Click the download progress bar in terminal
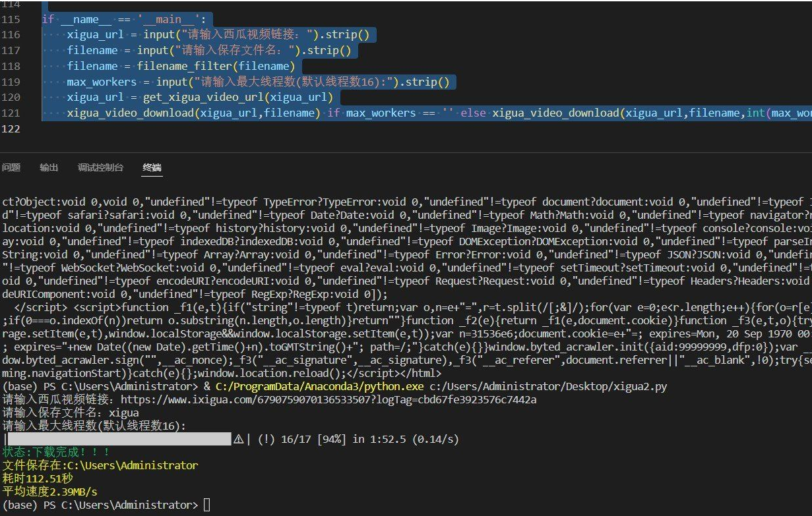The width and height of the screenshot is (812, 516). pos(119,439)
